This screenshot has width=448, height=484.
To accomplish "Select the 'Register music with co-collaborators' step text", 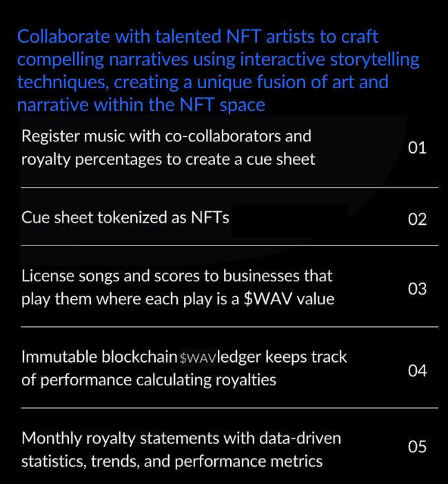I will click(168, 148).
